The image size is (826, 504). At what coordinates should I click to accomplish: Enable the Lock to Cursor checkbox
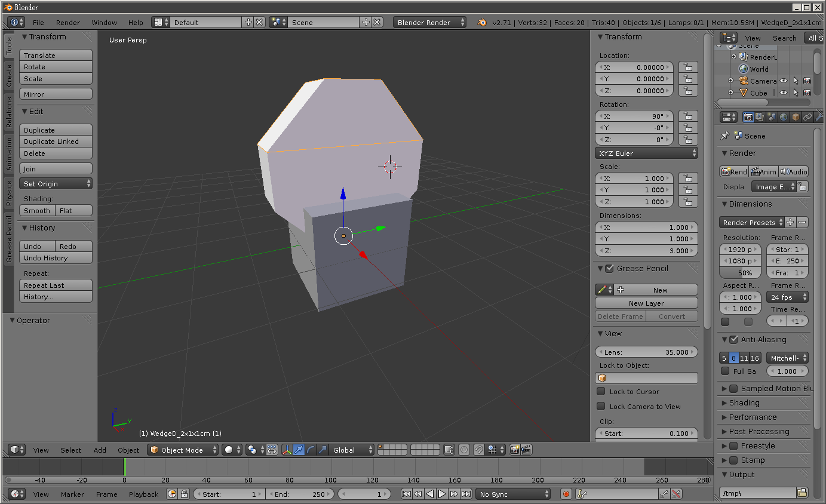[601, 392]
